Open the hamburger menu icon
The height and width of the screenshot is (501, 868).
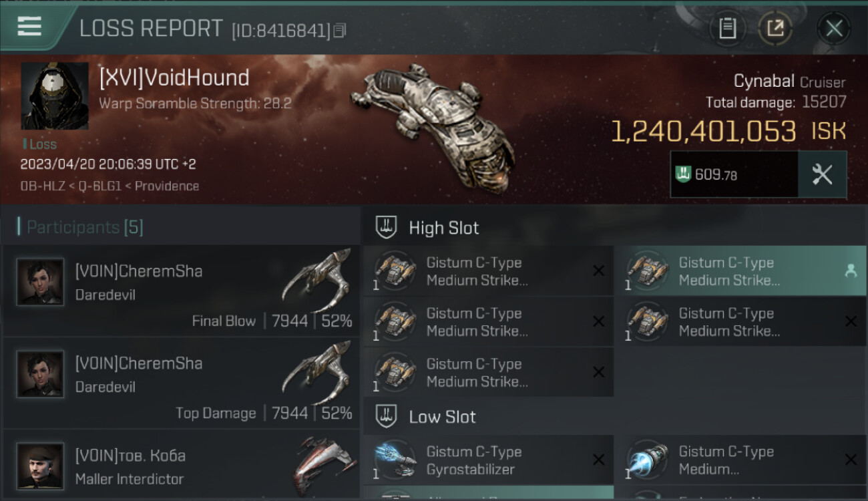click(29, 27)
